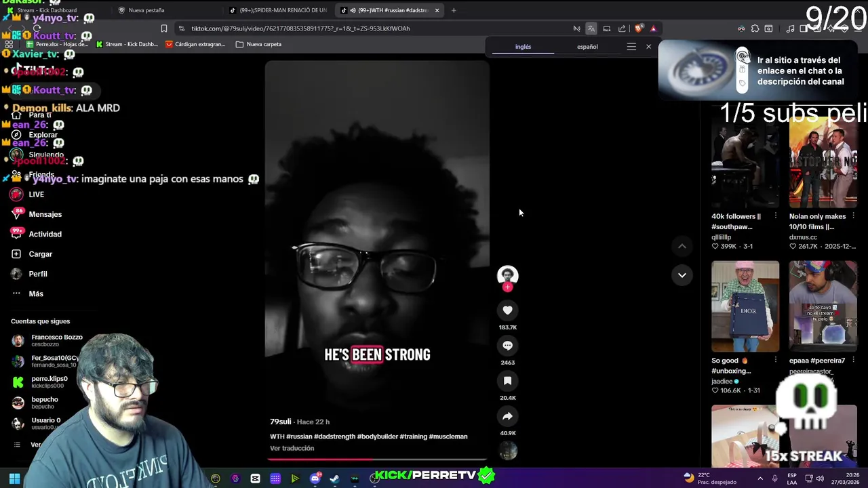Open the Stream - Kick Dashb... bookmark
The width and height of the screenshot is (868, 488).
[x=127, y=44]
